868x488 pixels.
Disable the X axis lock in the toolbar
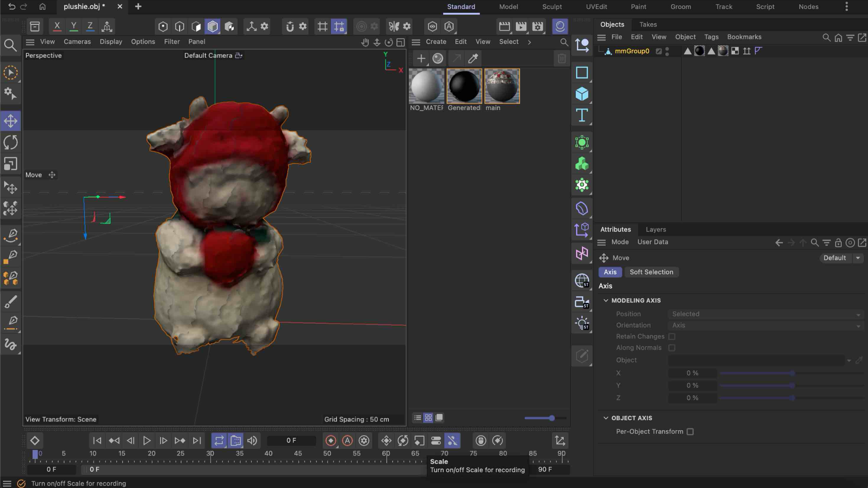coord(57,26)
